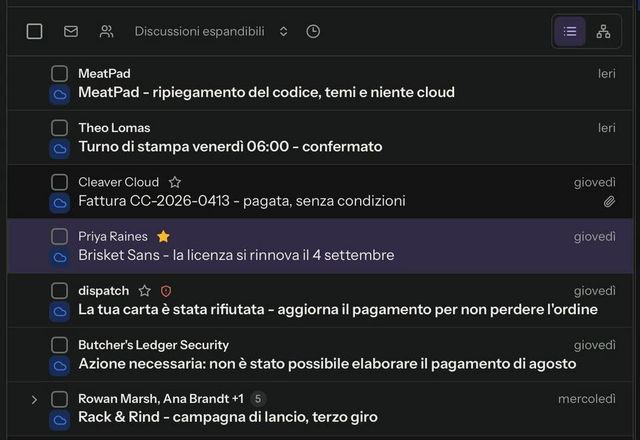640x440 pixels.
Task: Click the envelope unread filter icon
Action: tap(71, 31)
